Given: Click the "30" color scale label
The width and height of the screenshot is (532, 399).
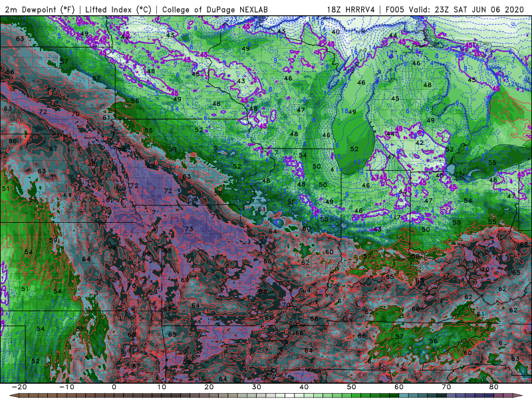Looking at the screenshot, I should [x=257, y=387].
